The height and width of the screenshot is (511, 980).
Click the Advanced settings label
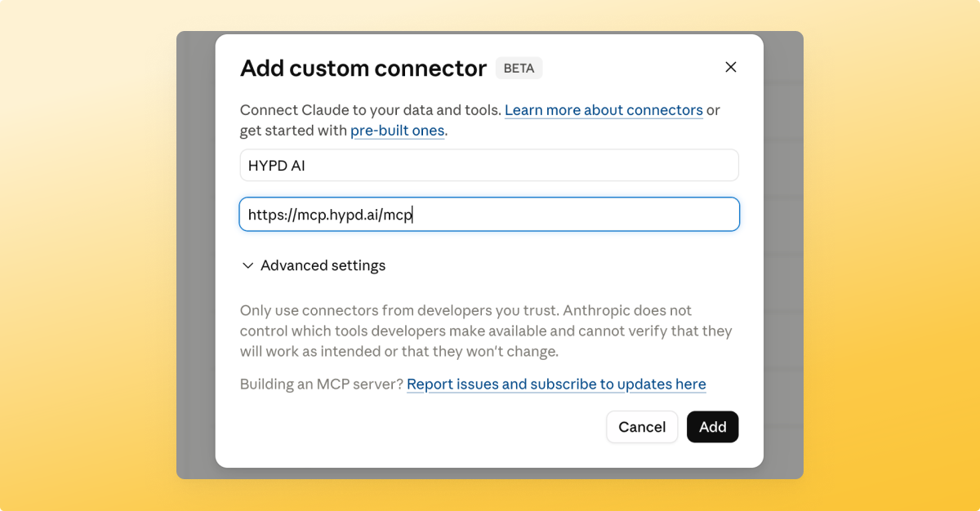(323, 266)
